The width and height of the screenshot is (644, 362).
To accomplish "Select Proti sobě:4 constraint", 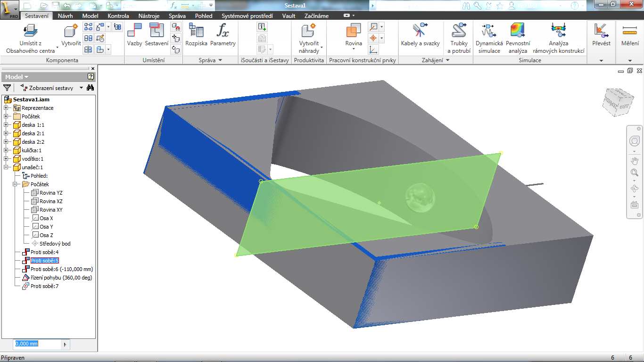I will click(x=40, y=252).
